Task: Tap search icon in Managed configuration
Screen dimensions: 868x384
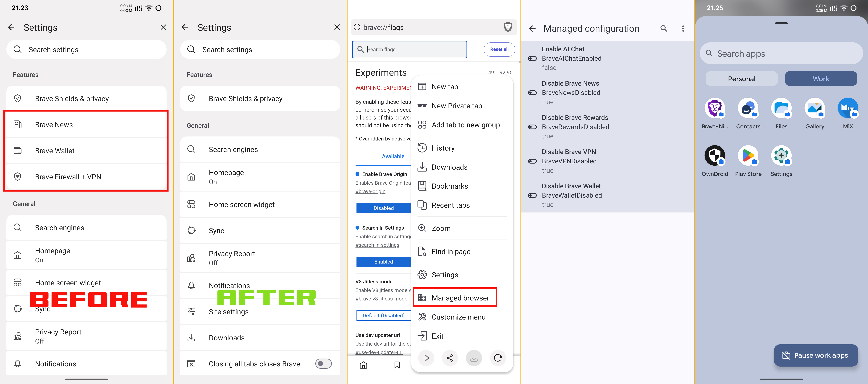Action: pos(663,29)
